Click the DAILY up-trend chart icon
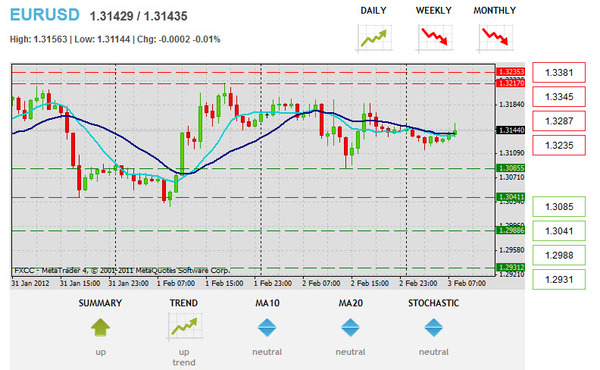600x370 pixels. click(375, 38)
